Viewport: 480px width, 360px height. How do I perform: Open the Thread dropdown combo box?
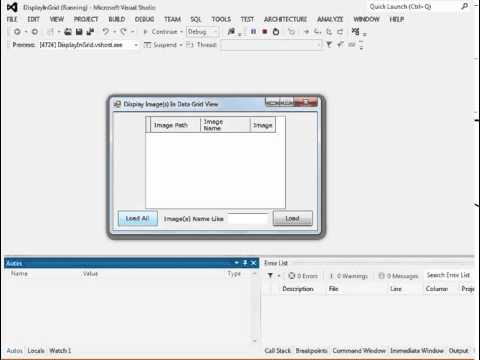tap(271, 45)
